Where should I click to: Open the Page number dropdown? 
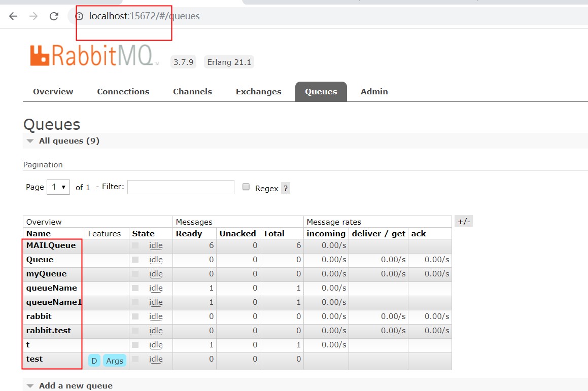58,187
